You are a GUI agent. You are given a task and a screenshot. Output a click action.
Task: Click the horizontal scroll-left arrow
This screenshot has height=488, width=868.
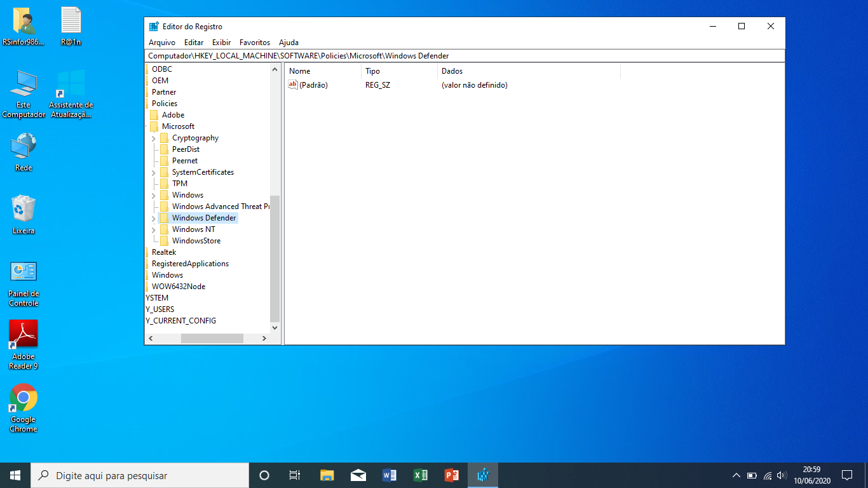point(151,339)
